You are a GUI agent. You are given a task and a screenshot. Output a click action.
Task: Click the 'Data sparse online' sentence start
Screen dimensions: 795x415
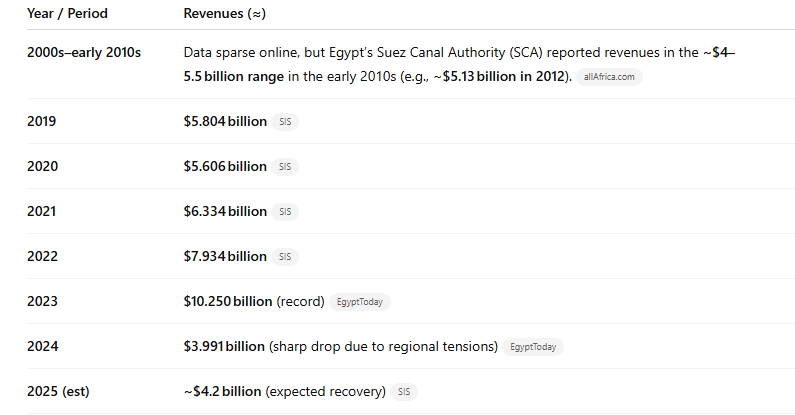click(x=241, y=53)
